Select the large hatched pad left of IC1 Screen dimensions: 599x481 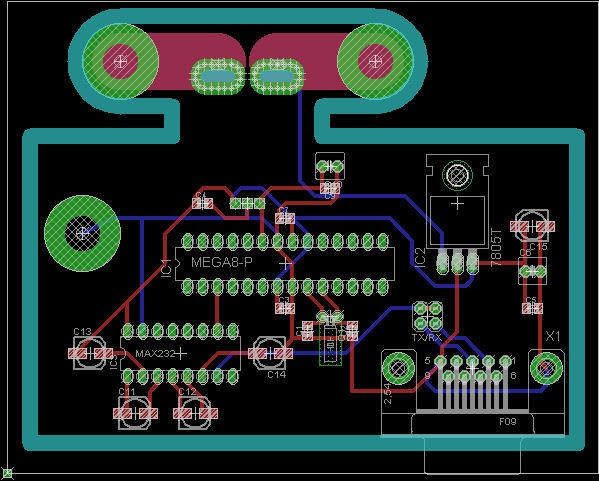point(83,233)
